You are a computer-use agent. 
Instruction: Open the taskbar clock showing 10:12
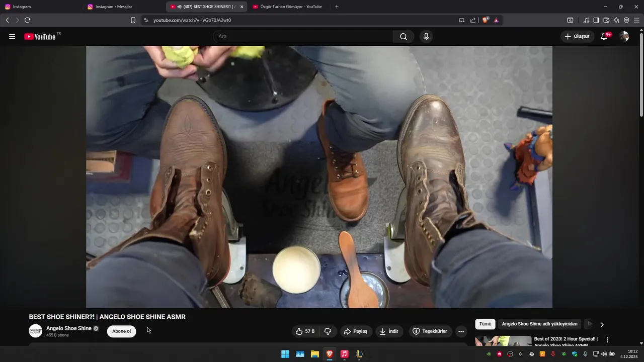coord(629,354)
